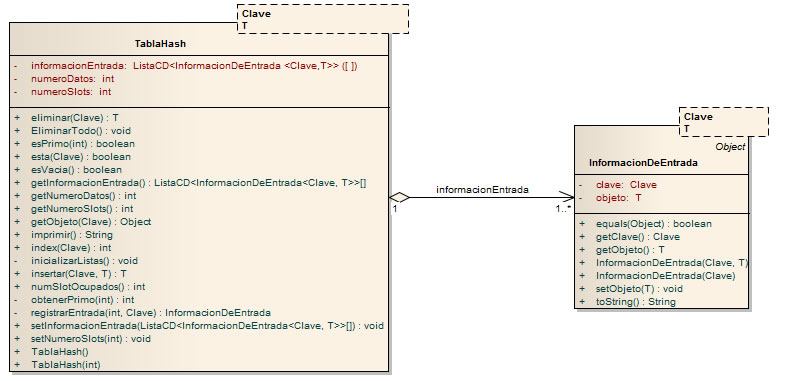Select the equals(Object) : boolean operation
Viewport: 787px width, 381px height.
coord(653,224)
